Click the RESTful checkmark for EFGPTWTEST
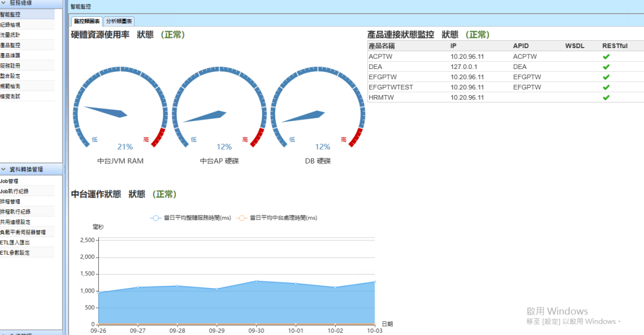 click(606, 87)
